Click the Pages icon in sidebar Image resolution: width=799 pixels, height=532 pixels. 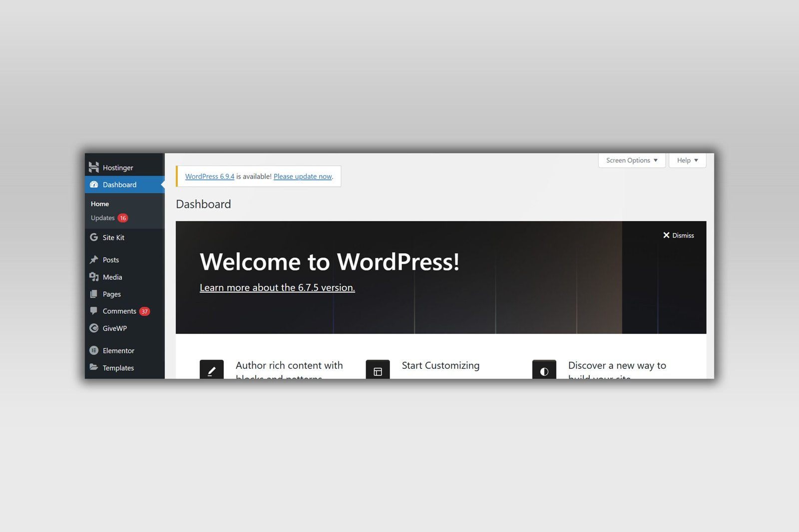click(x=94, y=294)
